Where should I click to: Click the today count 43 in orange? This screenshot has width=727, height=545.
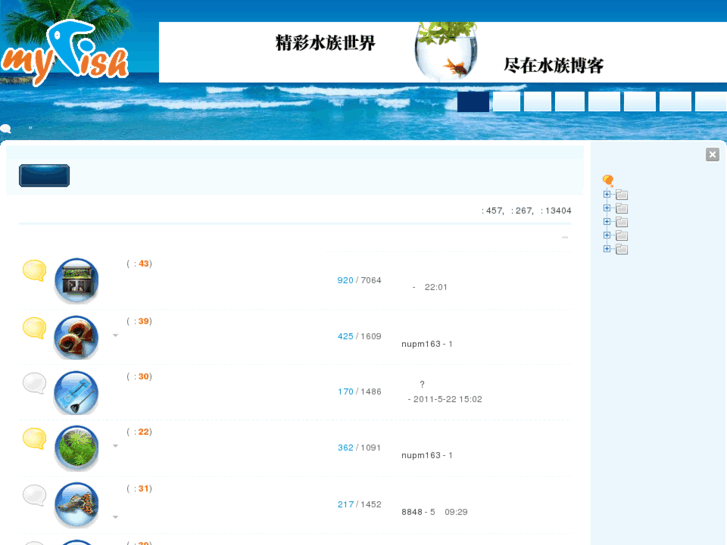point(144,263)
